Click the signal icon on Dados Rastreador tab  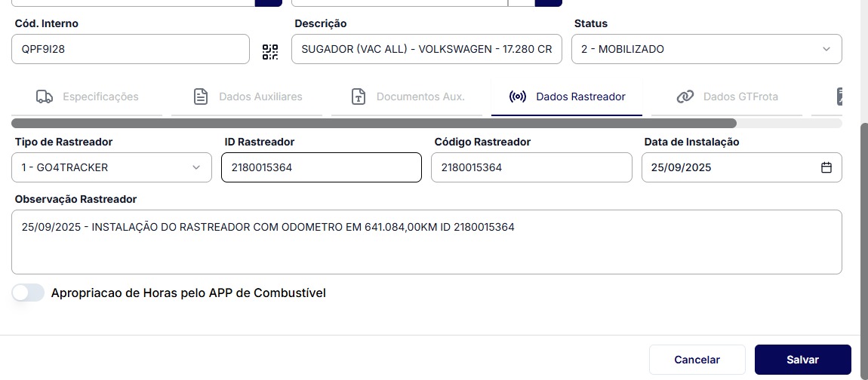pos(518,97)
